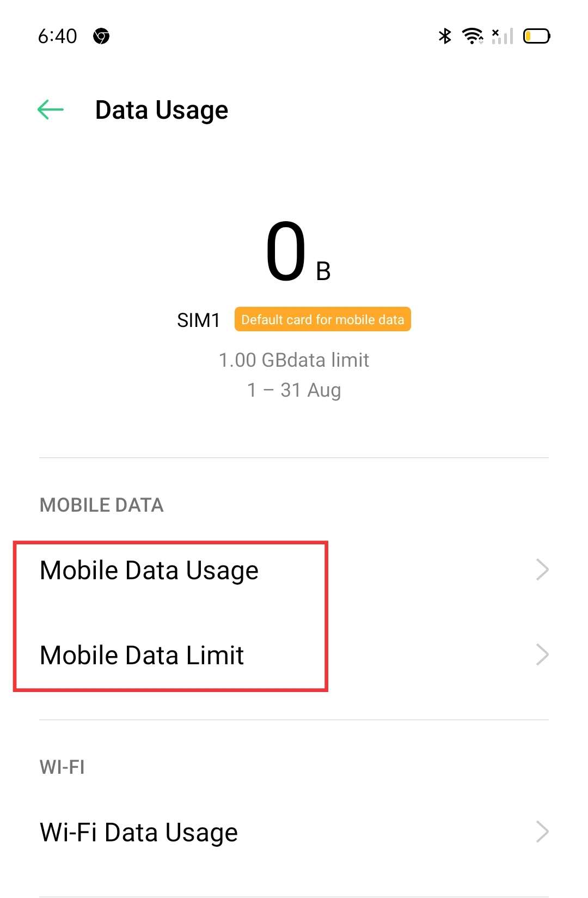This screenshot has height=898, width=588.
Task: Open Wi-Fi Data Usage
Action: (139, 833)
